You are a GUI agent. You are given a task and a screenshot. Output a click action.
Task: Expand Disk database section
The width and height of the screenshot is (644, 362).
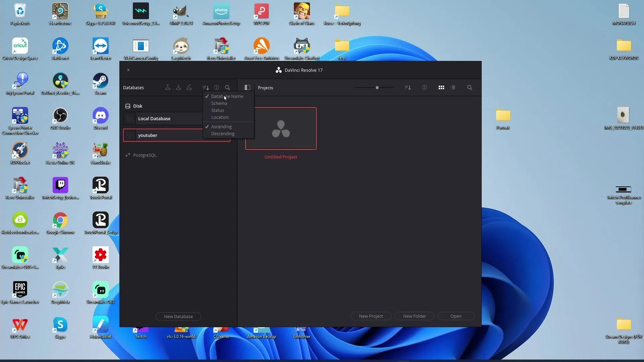tap(138, 106)
